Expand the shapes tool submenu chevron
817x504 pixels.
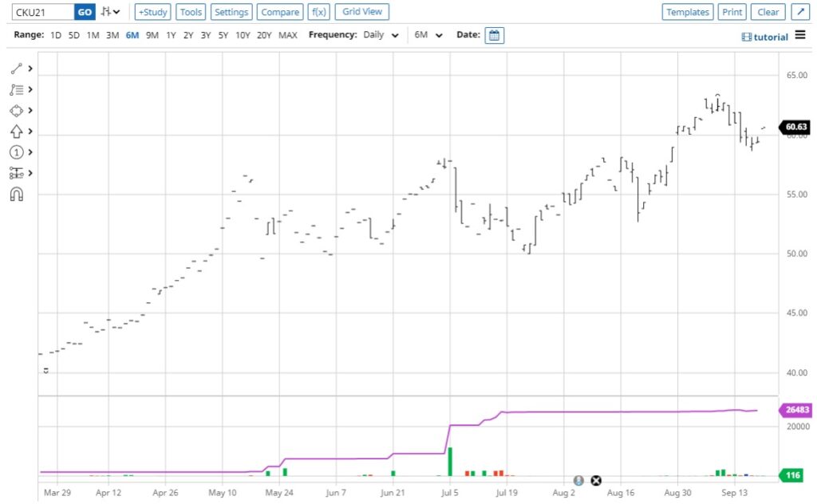[30, 110]
